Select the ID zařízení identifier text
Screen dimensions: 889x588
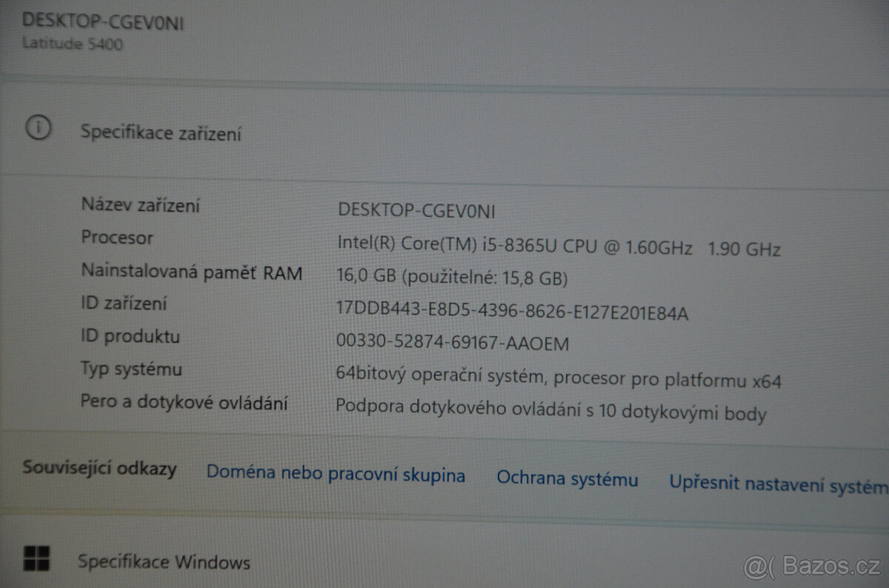point(513,312)
